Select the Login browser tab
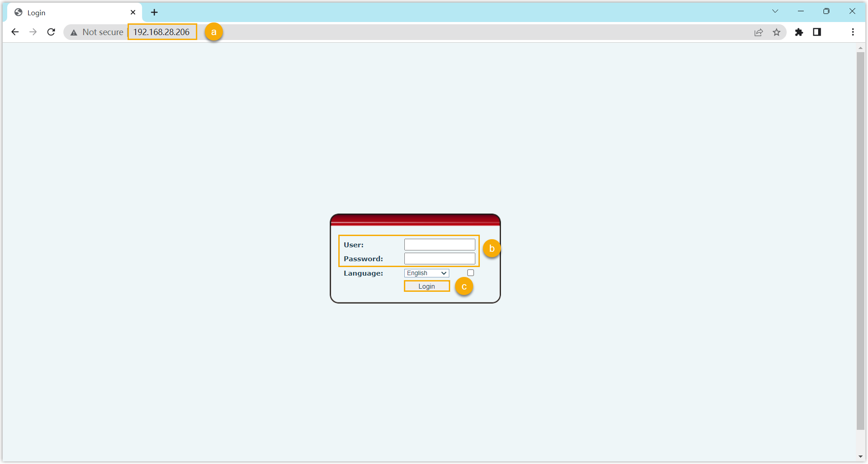 click(67, 12)
